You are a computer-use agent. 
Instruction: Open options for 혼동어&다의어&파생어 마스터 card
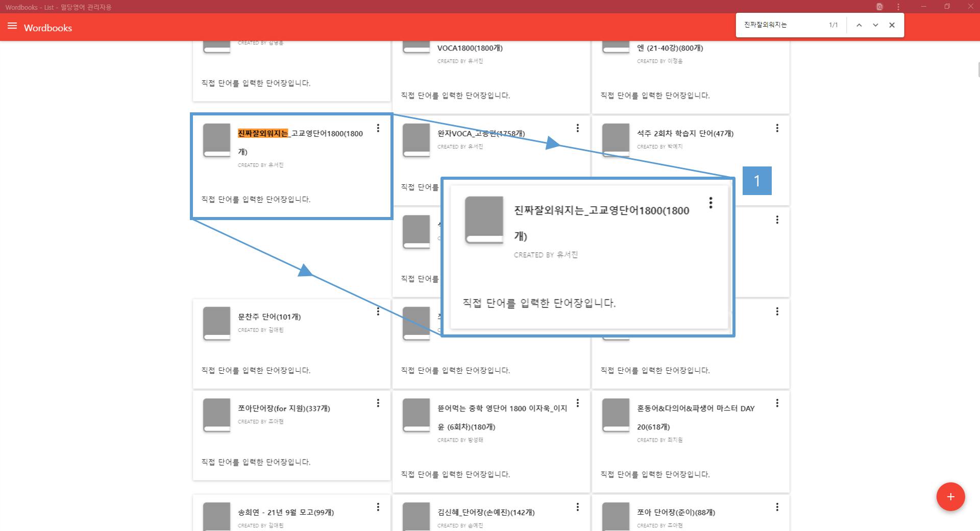click(777, 403)
